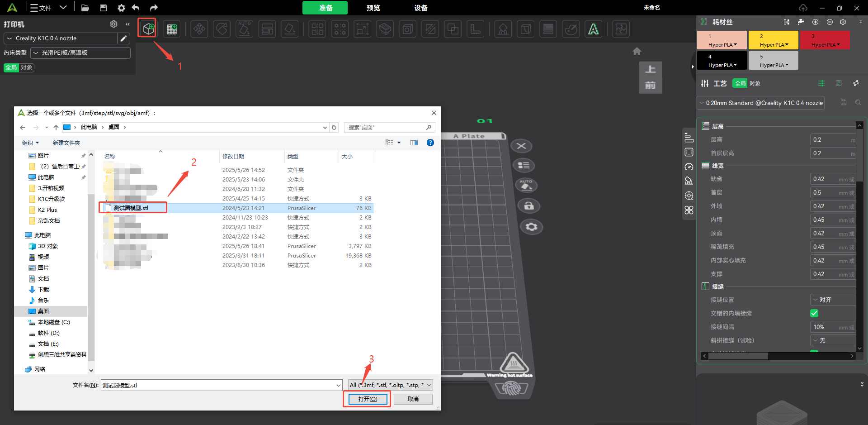The image size is (868, 425).
Task: Select file 测试圆模型.stl in list
Action: tap(131, 208)
